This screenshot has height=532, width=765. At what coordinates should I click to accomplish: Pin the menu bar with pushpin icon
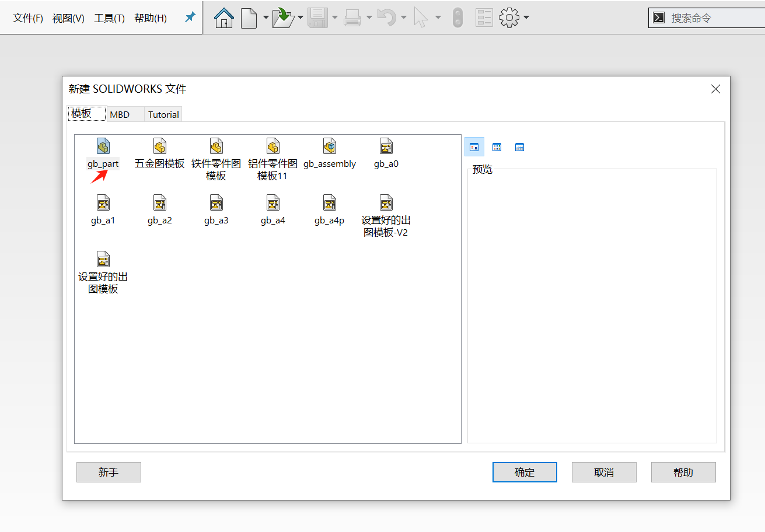(190, 17)
